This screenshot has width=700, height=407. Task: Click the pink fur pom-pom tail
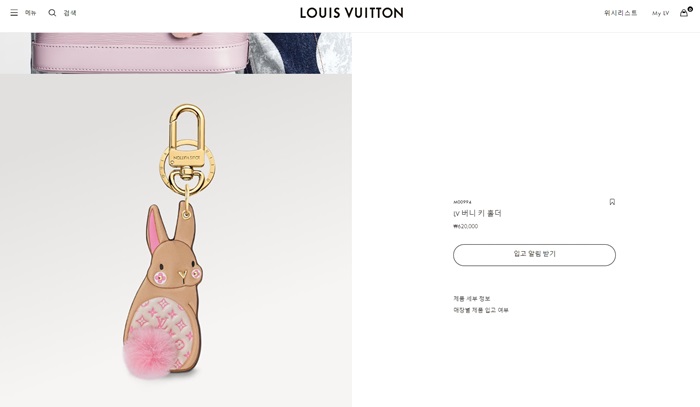point(147,353)
